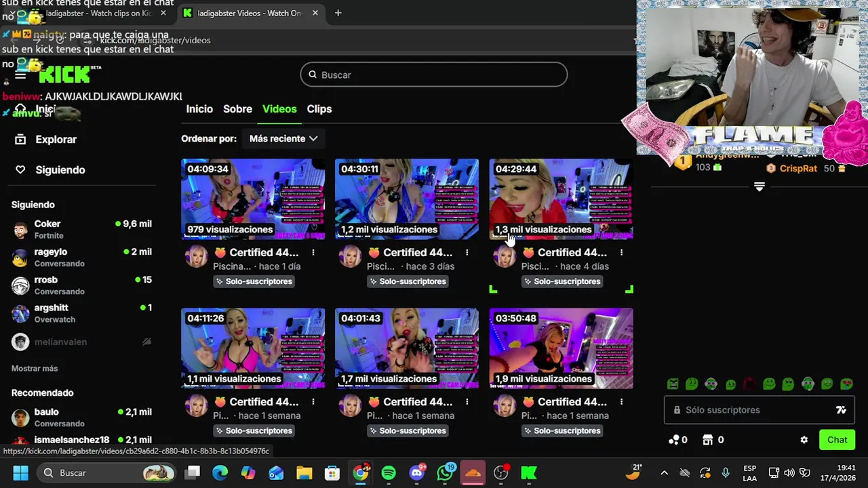Open recommended channel baulo

(x=81, y=417)
